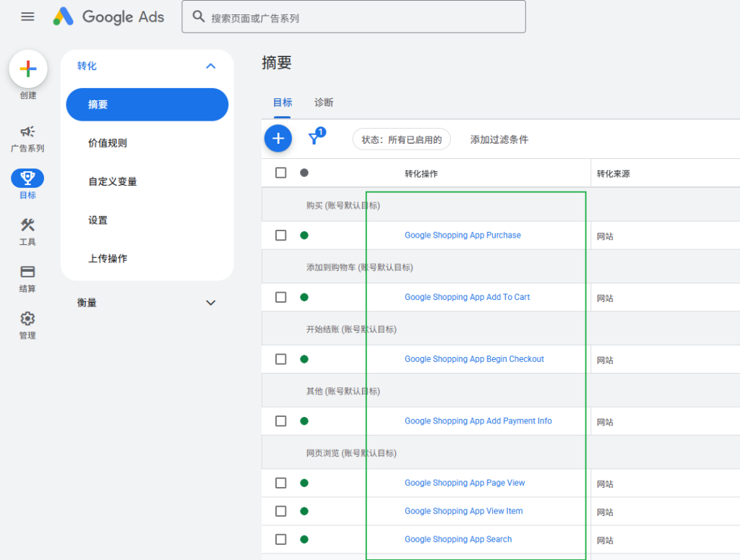Expand the 衡量 section chevron
The height and width of the screenshot is (560, 740).
(x=210, y=303)
